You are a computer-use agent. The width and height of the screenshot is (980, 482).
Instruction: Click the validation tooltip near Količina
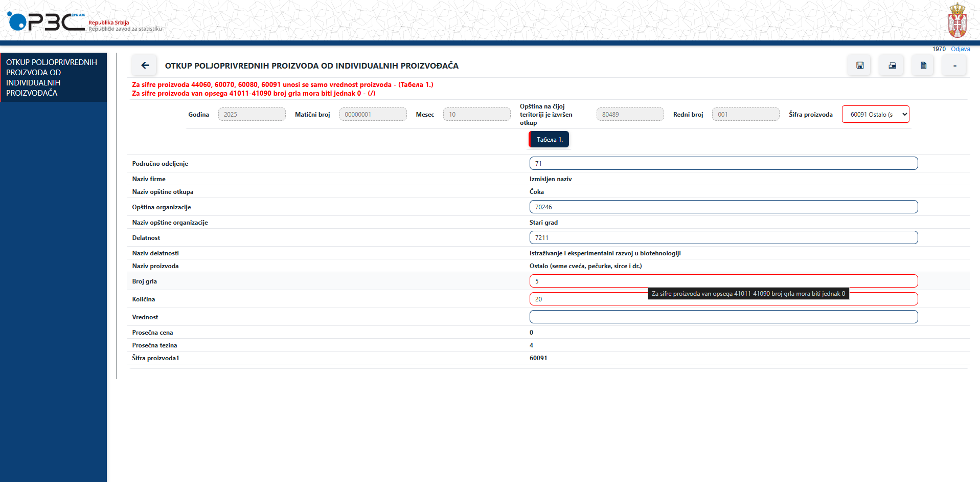(x=748, y=293)
